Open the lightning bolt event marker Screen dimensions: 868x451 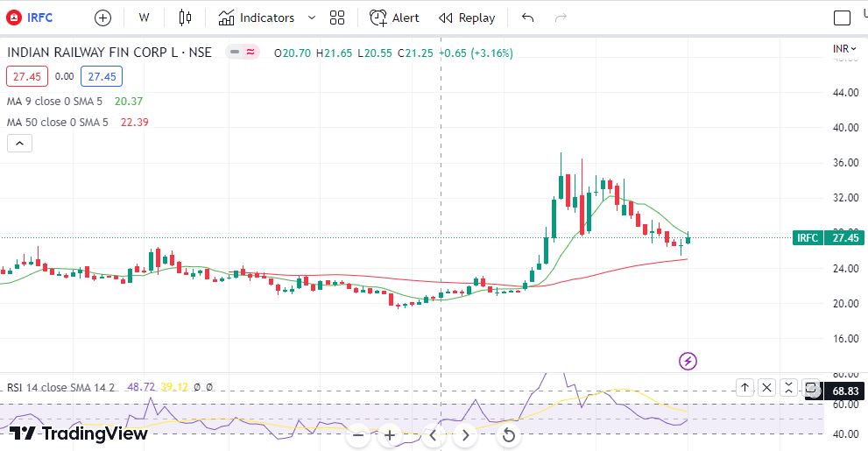click(688, 362)
